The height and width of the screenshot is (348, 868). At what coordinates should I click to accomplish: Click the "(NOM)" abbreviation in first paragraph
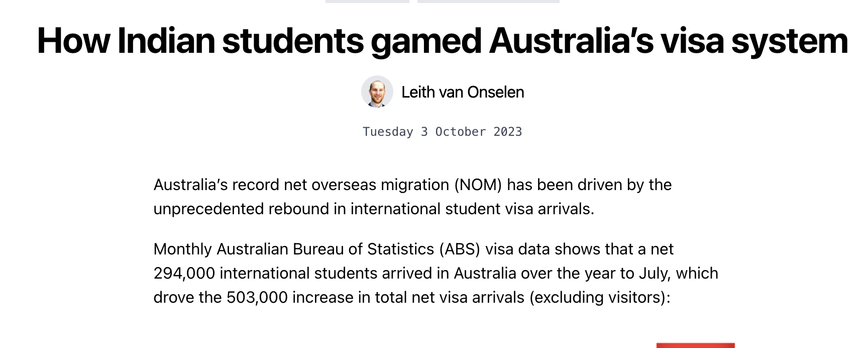[x=478, y=185]
